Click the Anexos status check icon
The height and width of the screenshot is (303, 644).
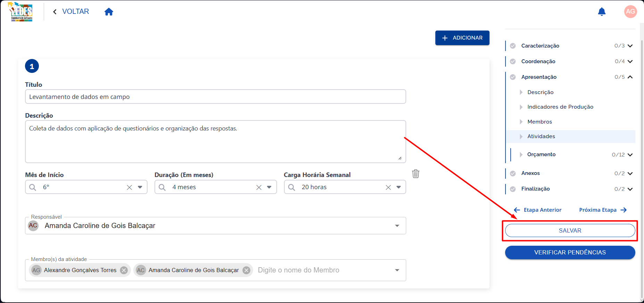pos(513,174)
